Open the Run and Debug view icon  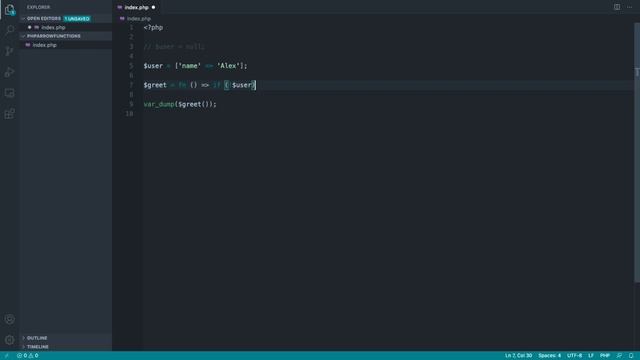(x=9, y=72)
